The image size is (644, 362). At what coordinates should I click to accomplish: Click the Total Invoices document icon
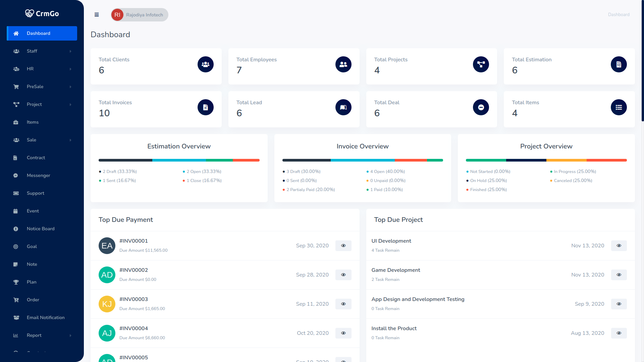(x=205, y=107)
